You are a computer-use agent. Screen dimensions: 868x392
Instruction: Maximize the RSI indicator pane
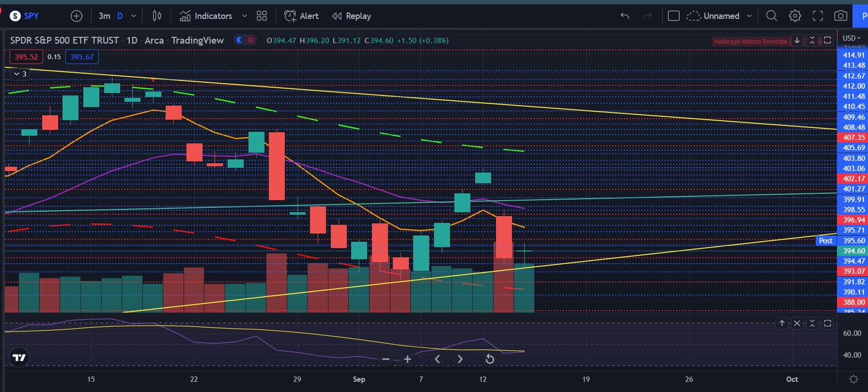pos(827,323)
